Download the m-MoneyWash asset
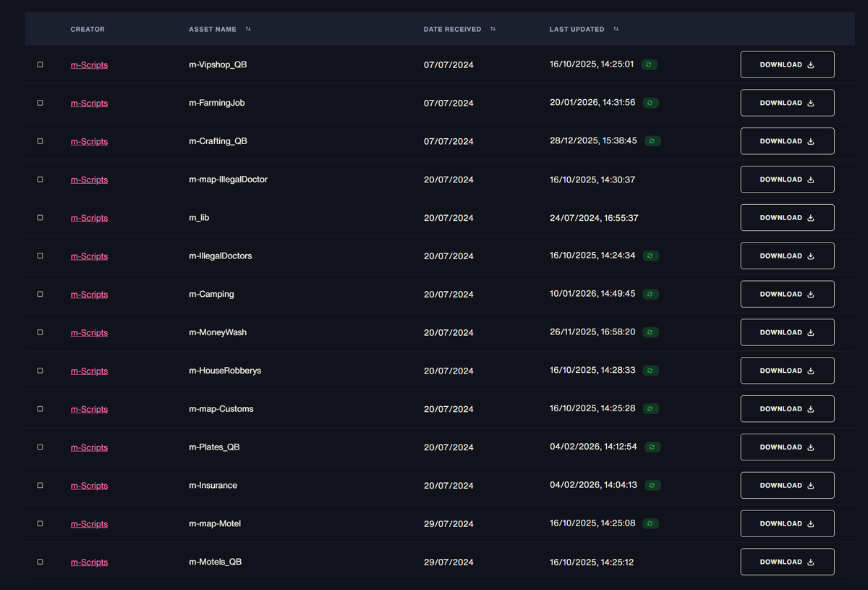The image size is (868, 590). (787, 332)
